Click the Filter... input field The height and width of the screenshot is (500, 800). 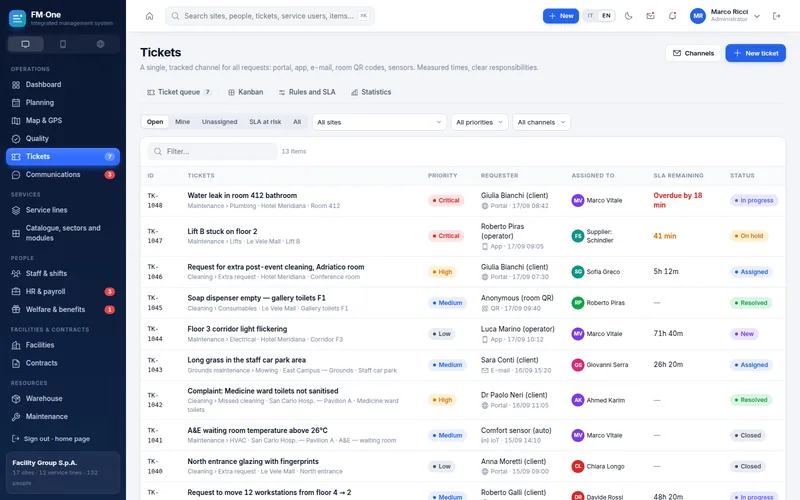212,152
